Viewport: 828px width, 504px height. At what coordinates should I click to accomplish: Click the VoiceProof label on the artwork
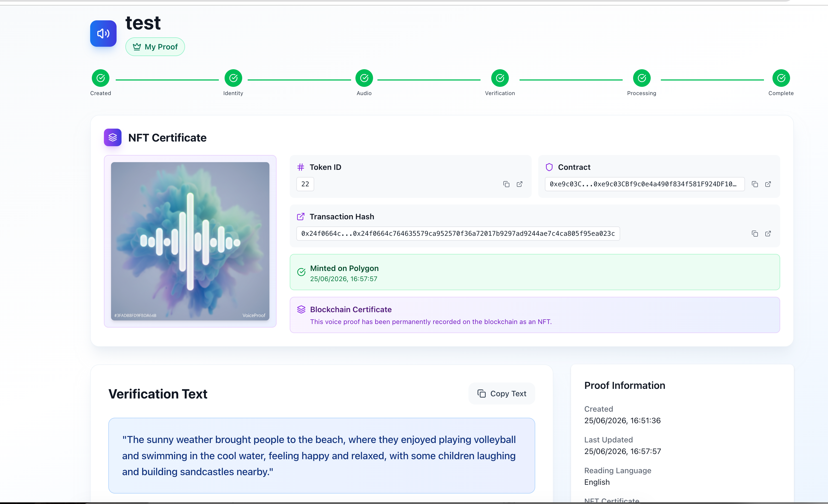pyautogui.click(x=254, y=315)
